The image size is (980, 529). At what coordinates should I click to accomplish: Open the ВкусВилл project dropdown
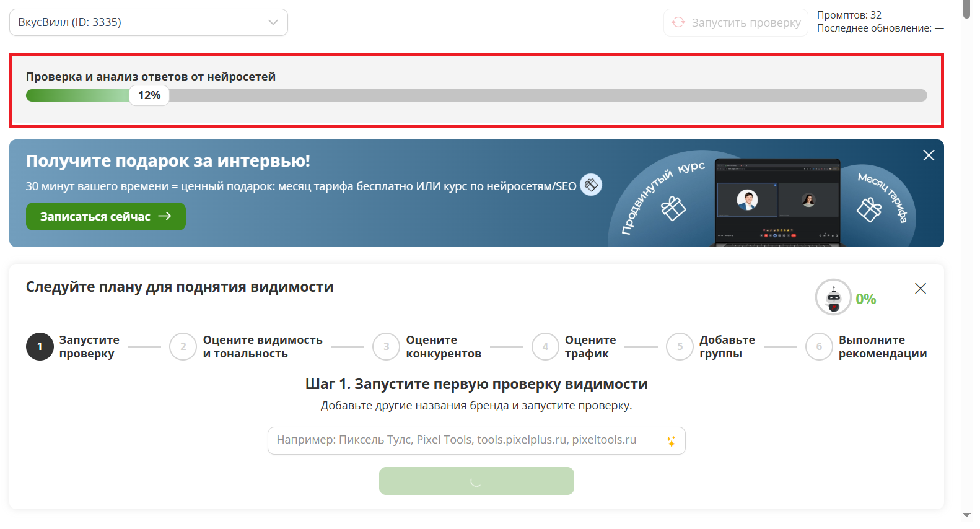[148, 22]
